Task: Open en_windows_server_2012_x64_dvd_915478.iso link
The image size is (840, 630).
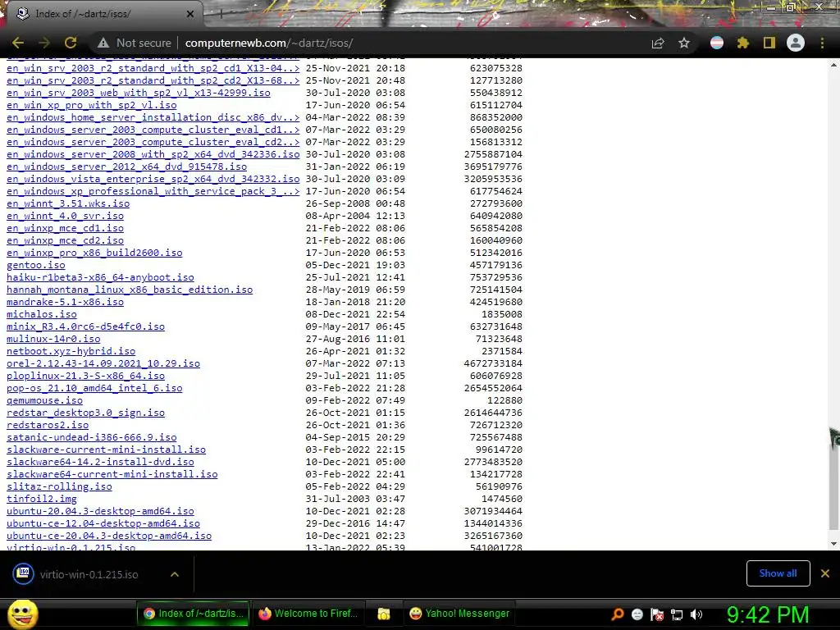Action: (127, 167)
